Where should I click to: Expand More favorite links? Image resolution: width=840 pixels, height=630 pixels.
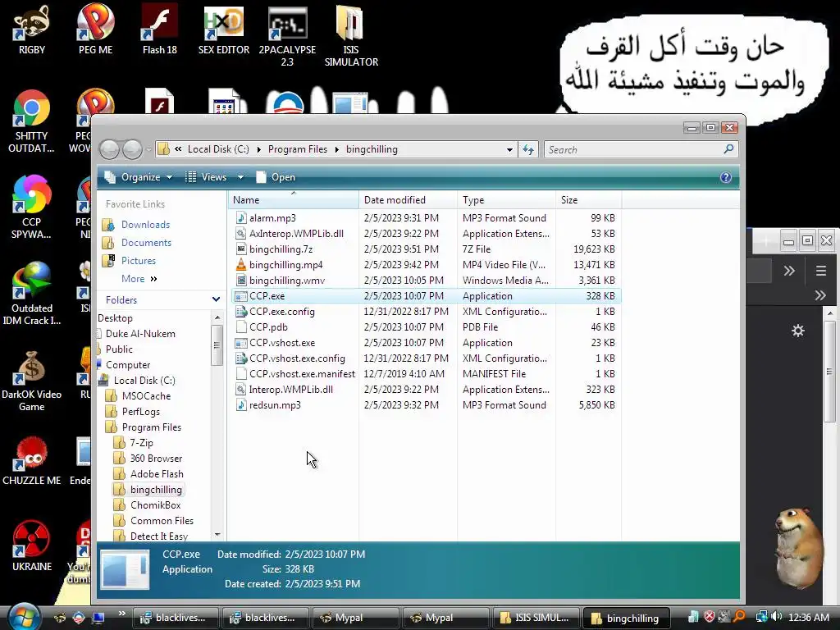(139, 279)
